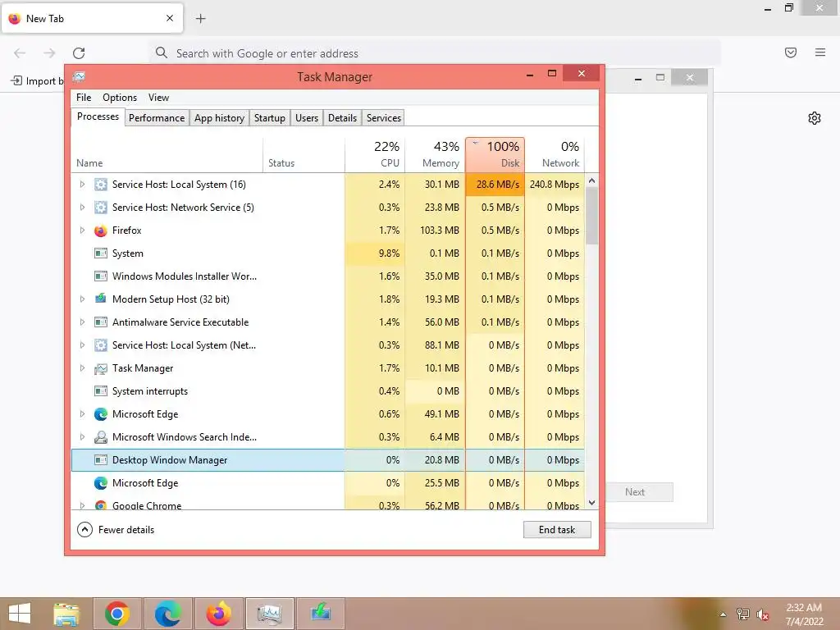Open a new Firefox tab with plus

(x=200, y=19)
